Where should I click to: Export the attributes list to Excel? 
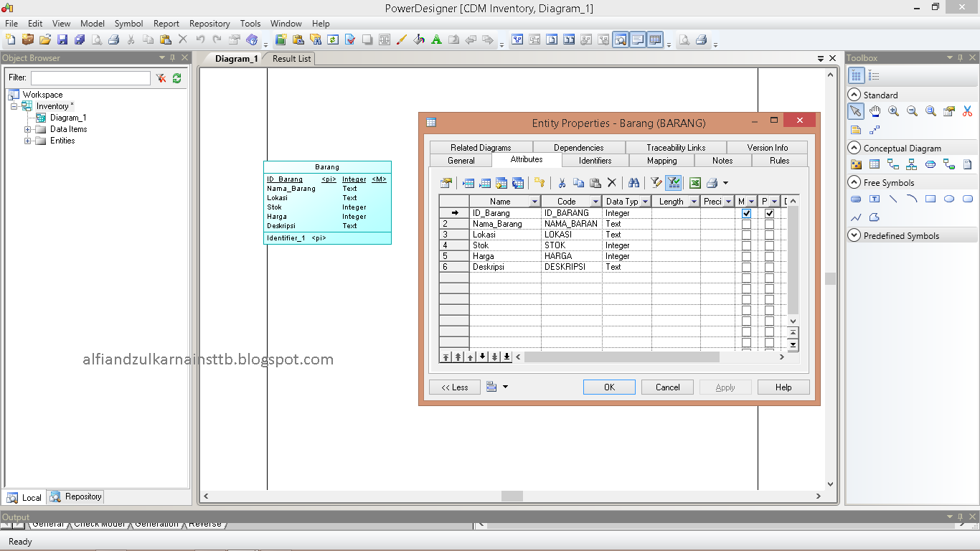point(694,182)
